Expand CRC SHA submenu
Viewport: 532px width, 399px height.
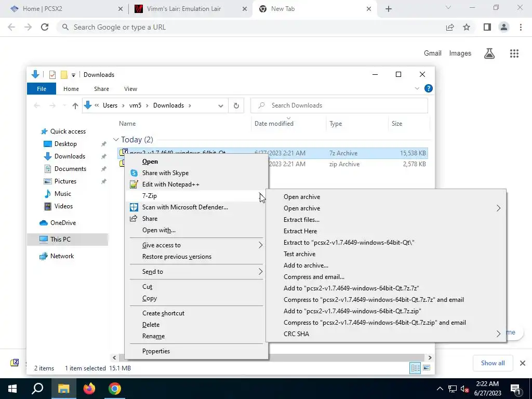pyautogui.click(x=498, y=334)
